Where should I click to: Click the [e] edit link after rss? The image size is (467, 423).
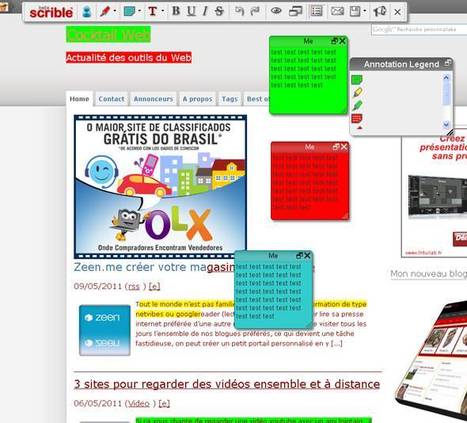click(155, 286)
